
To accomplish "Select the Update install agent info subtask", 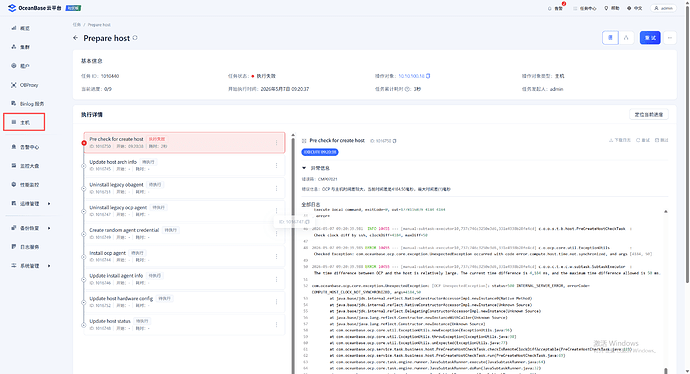I will [184, 279].
